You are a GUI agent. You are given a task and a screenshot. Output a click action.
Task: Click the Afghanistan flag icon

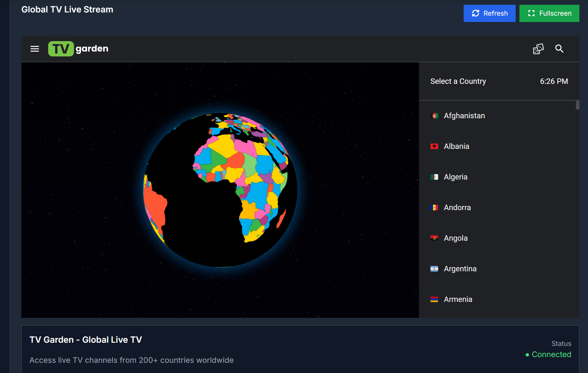click(434, 116)
